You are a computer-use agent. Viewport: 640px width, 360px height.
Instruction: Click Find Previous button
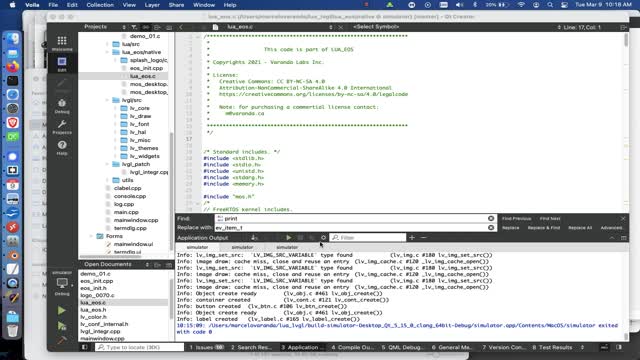tap(517, 219)
